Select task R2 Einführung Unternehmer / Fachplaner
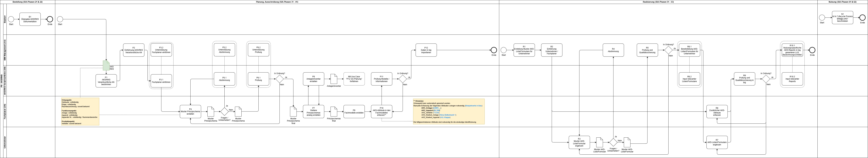This screenshot has height=158, width=868. click(x=552, y=50)
